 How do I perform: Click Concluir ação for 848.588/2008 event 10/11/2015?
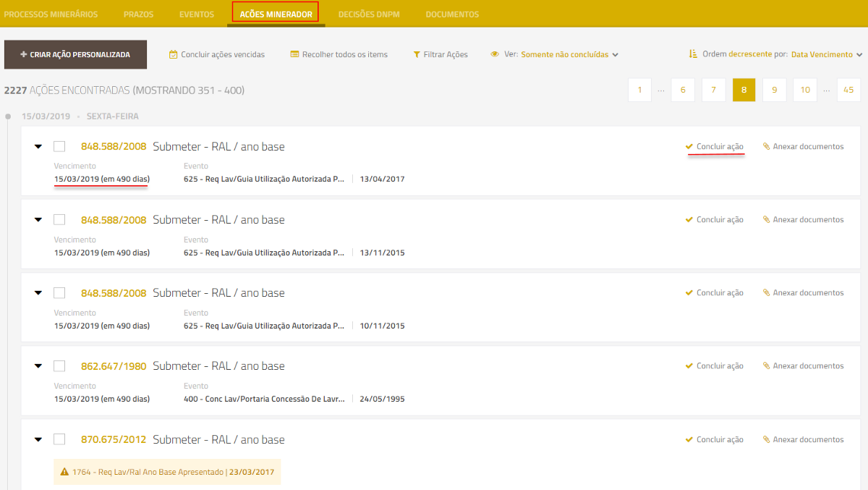coord(715,292)
